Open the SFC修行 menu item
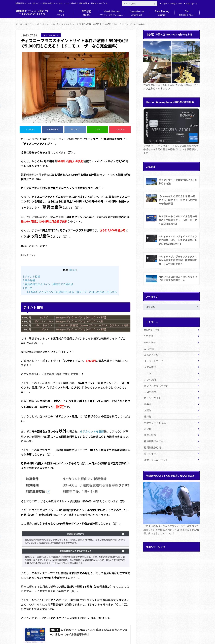The width and height of the screenshot is (215, 644). [87, 13]
